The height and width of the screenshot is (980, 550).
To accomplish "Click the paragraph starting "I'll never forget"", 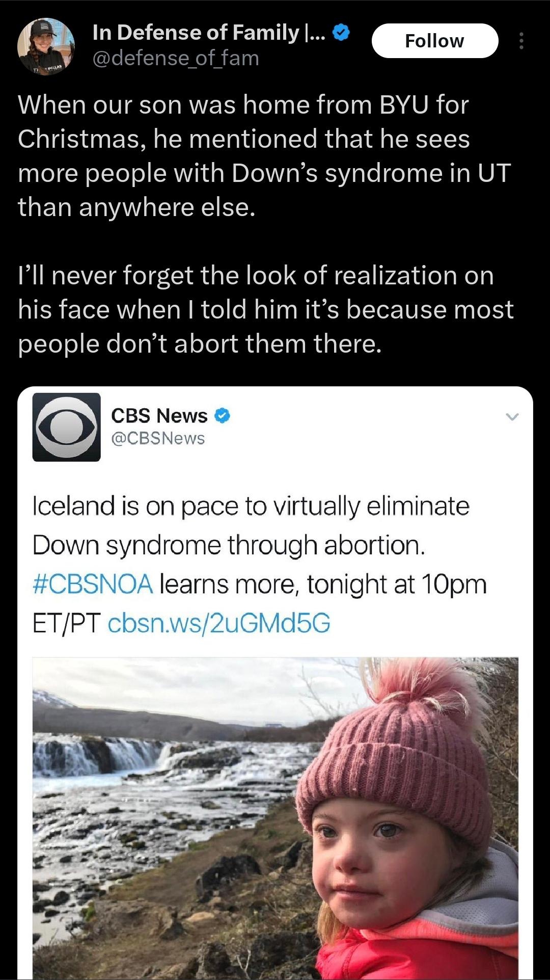I will [x=265, y=309].
